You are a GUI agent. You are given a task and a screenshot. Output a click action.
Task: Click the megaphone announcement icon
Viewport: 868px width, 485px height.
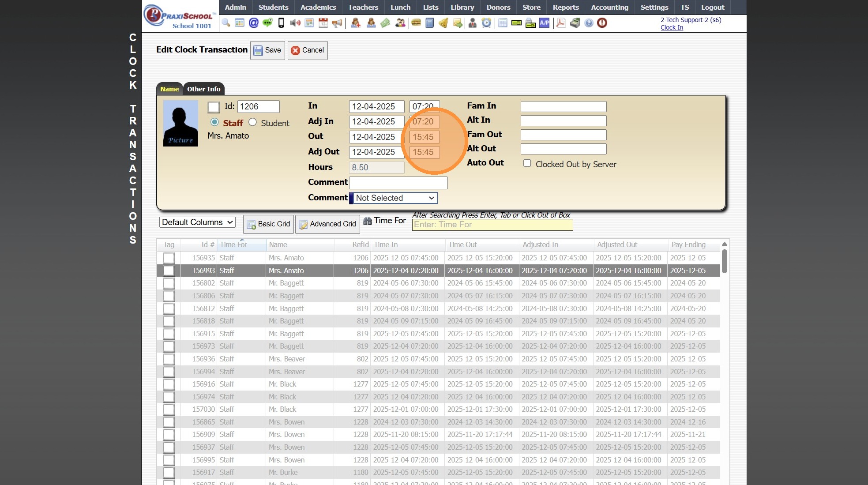pyautogui.click(x=337, y=23)
